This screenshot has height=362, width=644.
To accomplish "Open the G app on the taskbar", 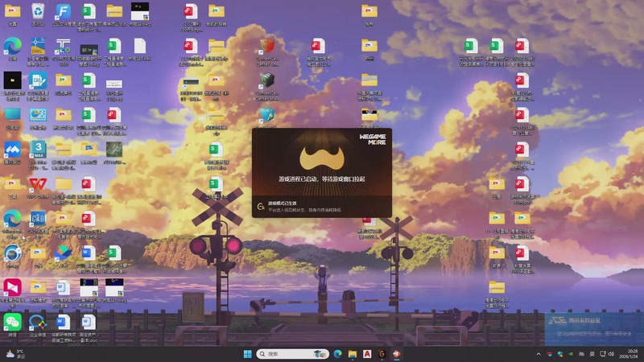I will coord(382,354).
